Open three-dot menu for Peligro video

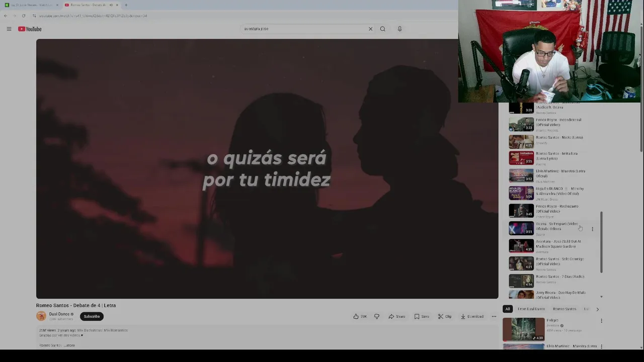pyautogui.click(x=601, y=321)
